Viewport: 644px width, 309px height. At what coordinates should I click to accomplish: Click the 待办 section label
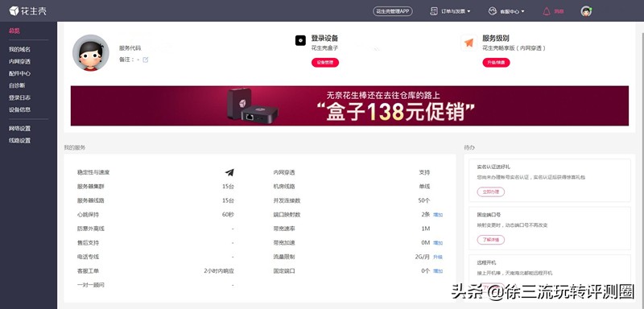tap(469, 147)
